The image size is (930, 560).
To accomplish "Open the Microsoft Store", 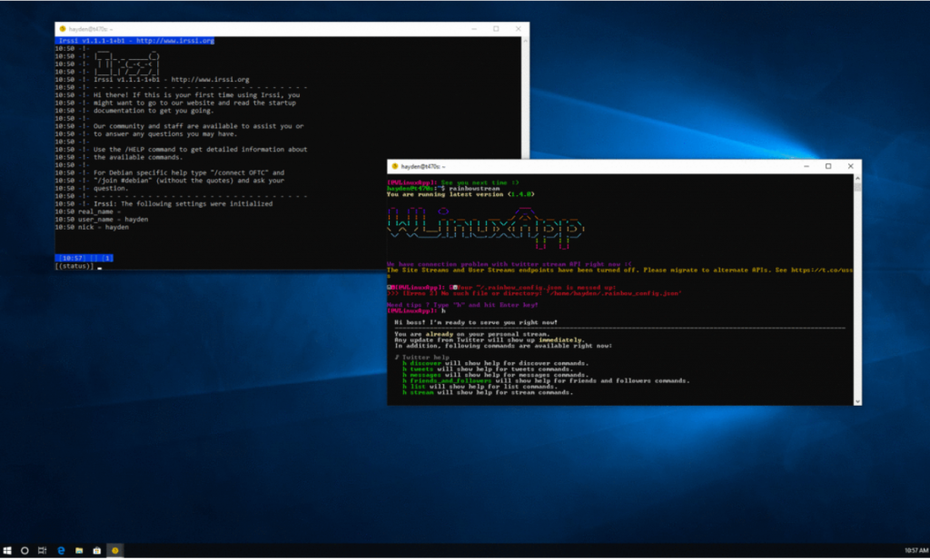I will (x=97, y=549).
